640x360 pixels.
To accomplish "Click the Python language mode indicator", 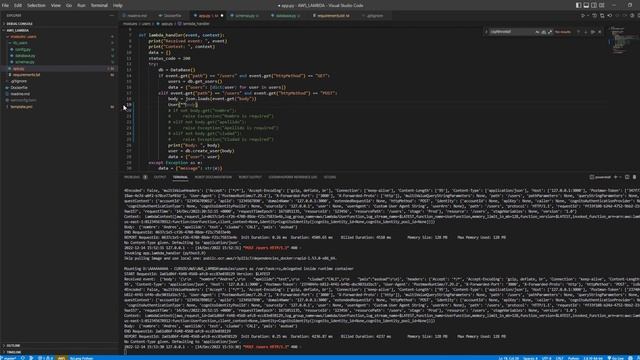I will click(573, 358).
